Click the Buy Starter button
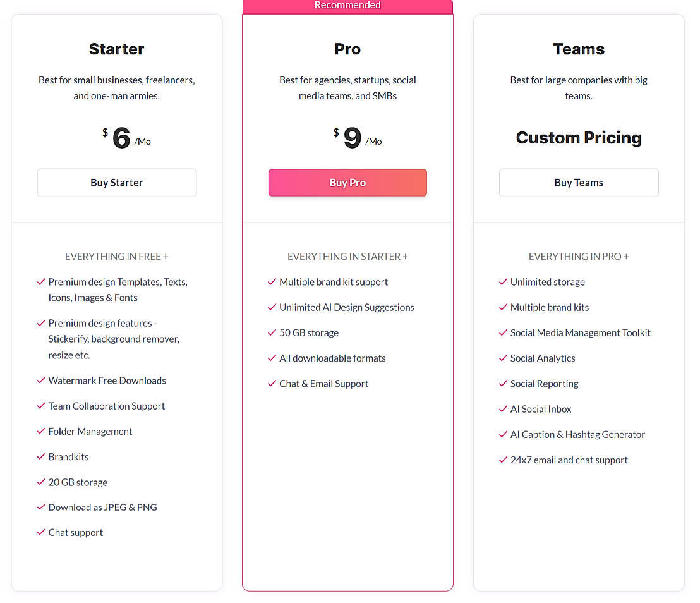Viewport: 700px width, 603px height. 117,183
